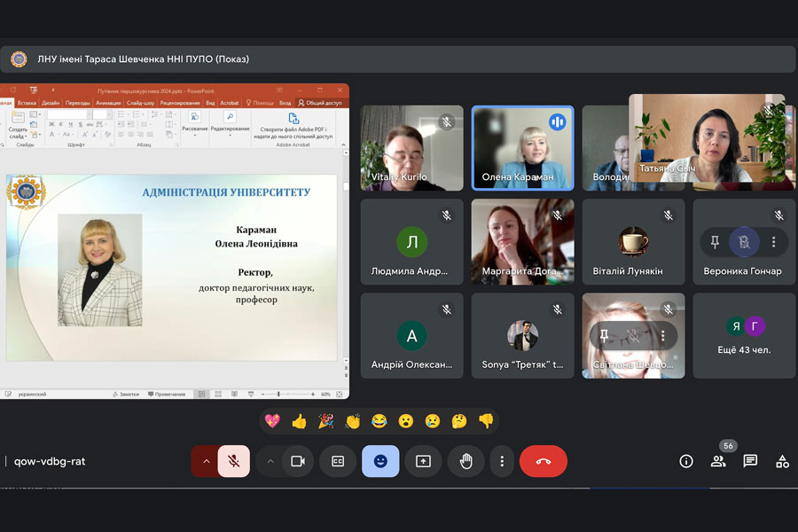Screen dimensions: 798x532
Task: Click Створити файл Adobe PDF button
Action: click(293, 126)
